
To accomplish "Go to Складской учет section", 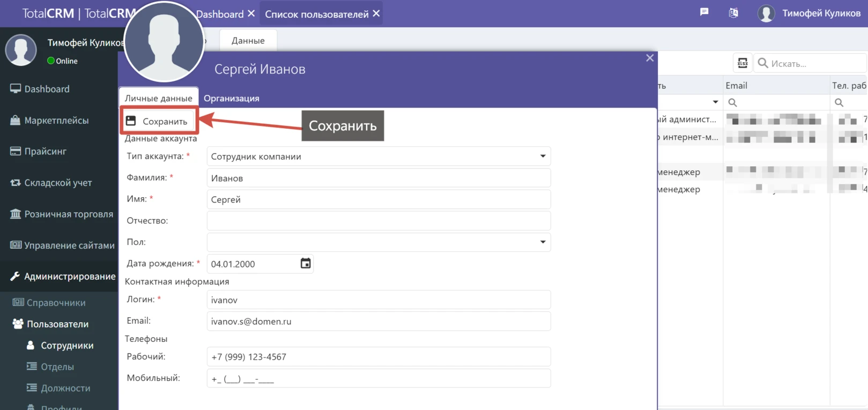I will point(58,183).
